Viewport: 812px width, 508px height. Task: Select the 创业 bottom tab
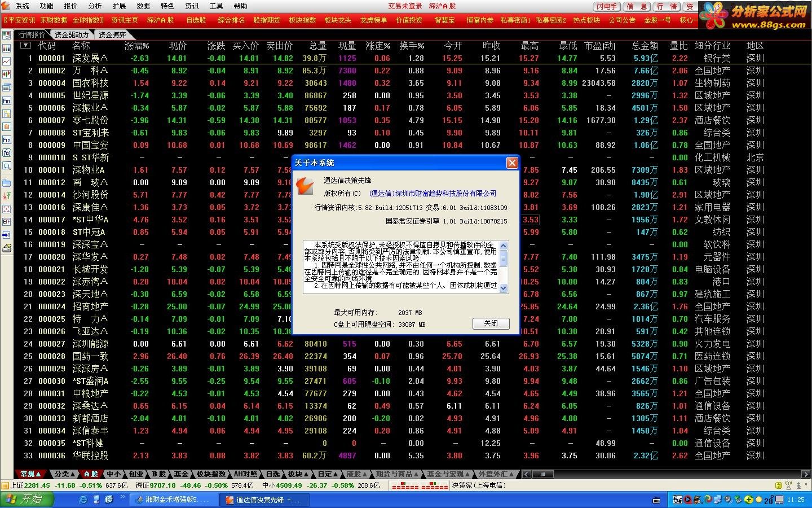[136, 474]
